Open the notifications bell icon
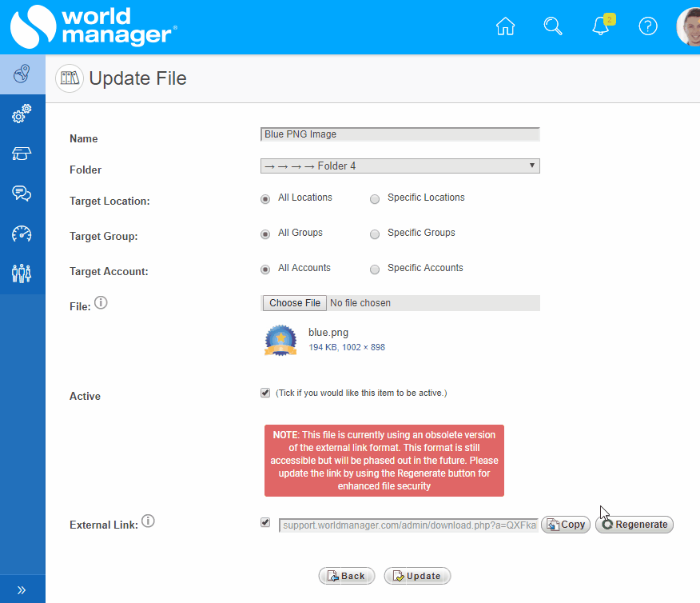The height and width of the screenshot is (603, 700). pos(602,25)
